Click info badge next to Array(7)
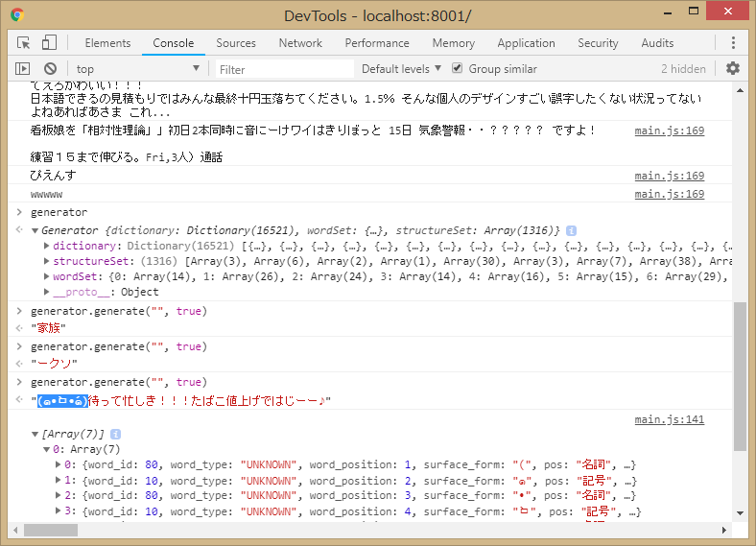 tap(116, 435)
